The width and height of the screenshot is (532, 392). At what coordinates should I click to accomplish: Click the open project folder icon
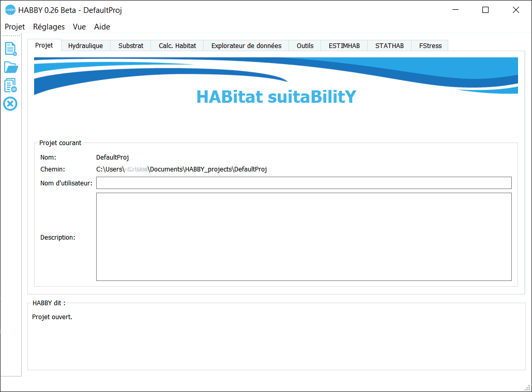(x=10, y=67)
